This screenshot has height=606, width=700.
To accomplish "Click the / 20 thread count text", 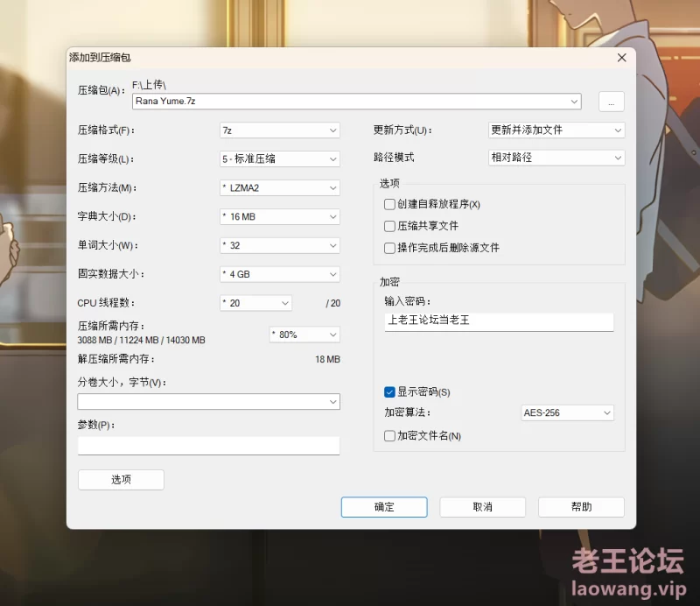I will [x=333, y=304].
